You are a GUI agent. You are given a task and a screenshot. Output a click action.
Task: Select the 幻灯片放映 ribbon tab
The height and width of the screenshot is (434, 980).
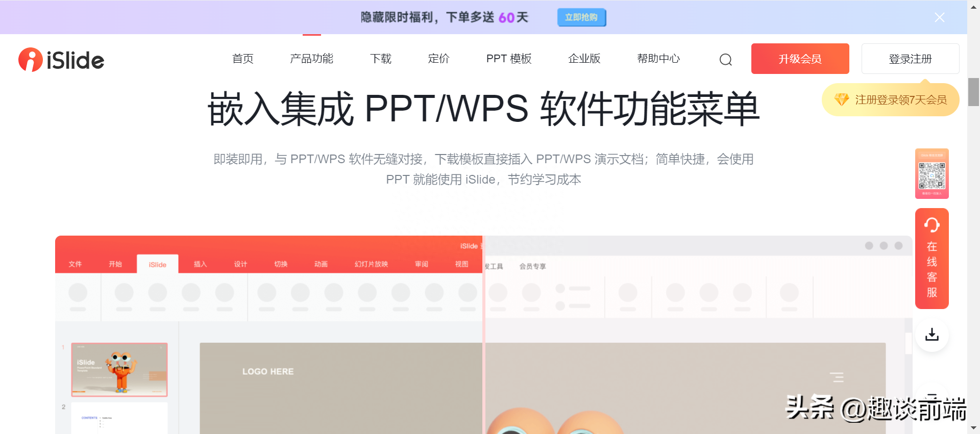tap(371, 264)
